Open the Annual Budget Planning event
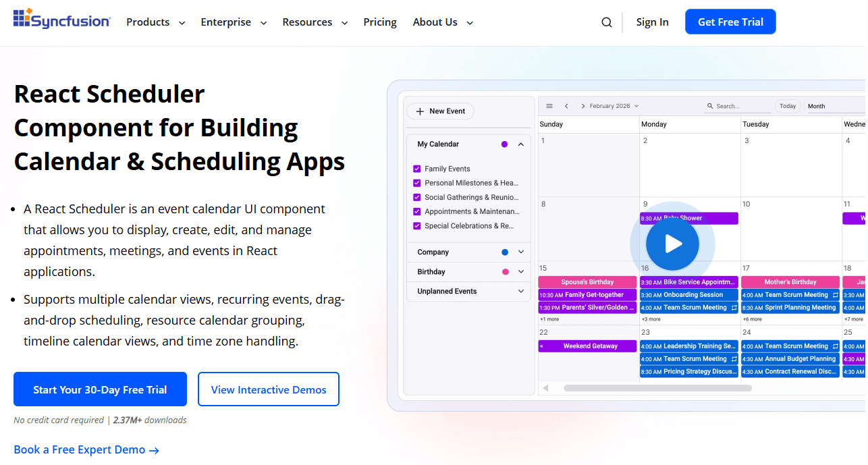The height and width of the screenshot is (465, 868). (790, 359)
